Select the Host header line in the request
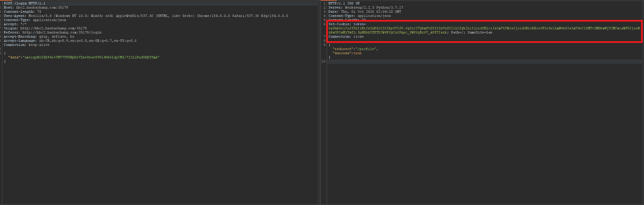The height and width of the screenshot is (205, 644). pyautogui.click(x=36, y=8)
